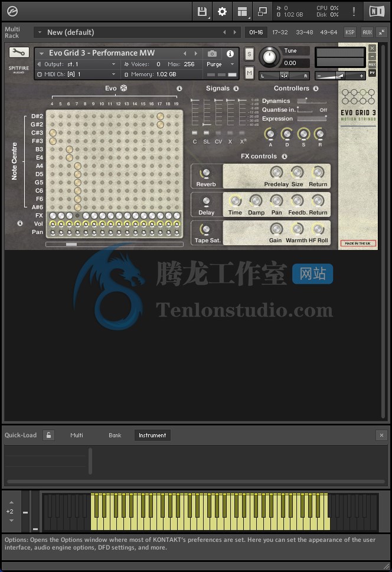Click the Quantise in. slider
The width and height of the screenshot is (392, 572).
point(305,110)
